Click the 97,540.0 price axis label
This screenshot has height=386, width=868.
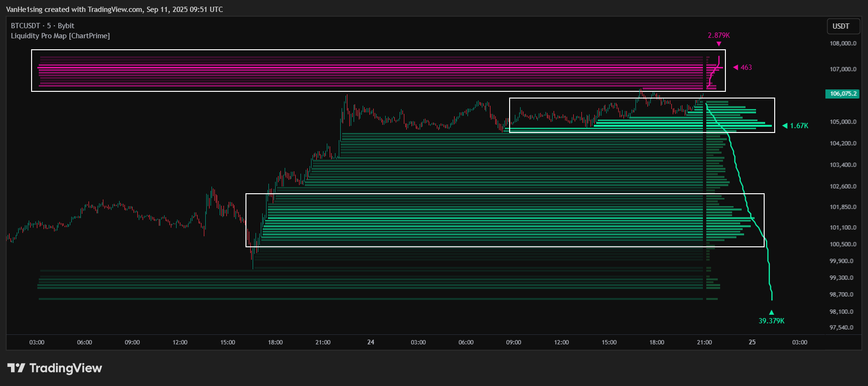(x=842, y=328)
